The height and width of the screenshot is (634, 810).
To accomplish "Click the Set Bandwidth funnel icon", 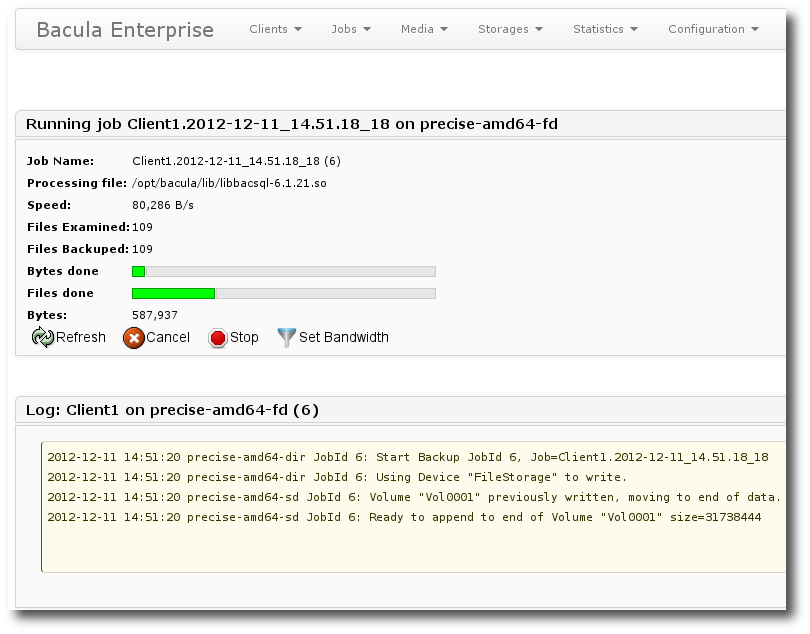I will [x=287, y=338].
